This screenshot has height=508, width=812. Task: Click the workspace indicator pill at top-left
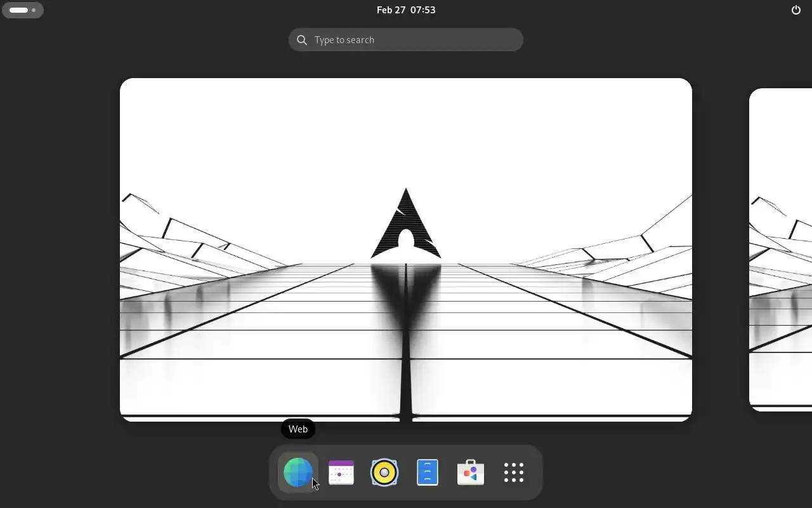click(x=23, y=10)
